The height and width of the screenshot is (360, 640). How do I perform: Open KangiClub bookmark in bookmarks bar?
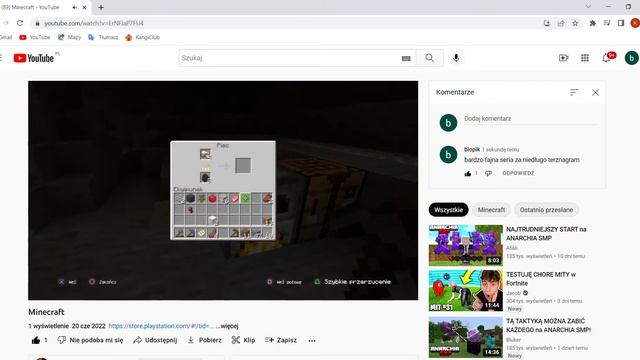pyautogui.click(x=142, y=37)
